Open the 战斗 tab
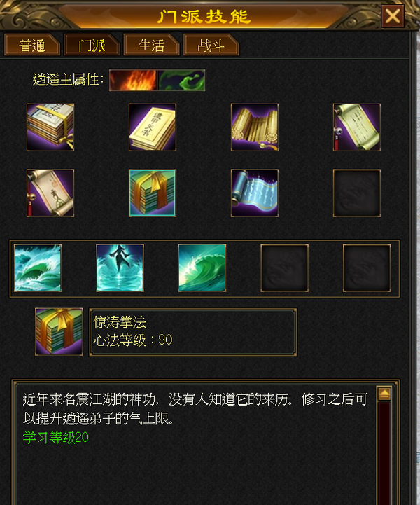 [x=211, y=45]
